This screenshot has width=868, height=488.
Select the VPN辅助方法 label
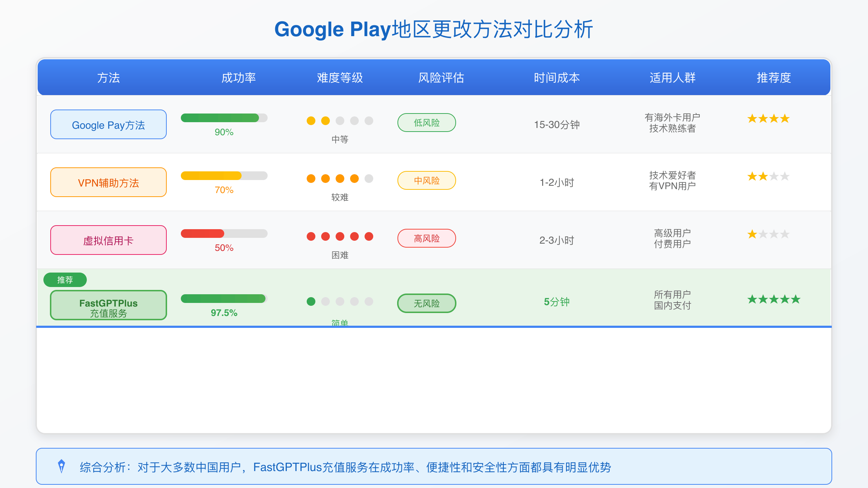[109, 182]
